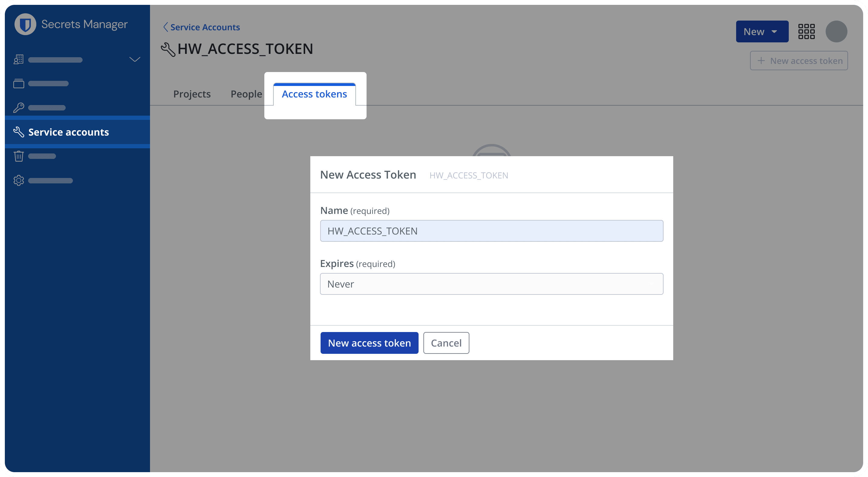Expand the organization selector chevron

point(135,59)
